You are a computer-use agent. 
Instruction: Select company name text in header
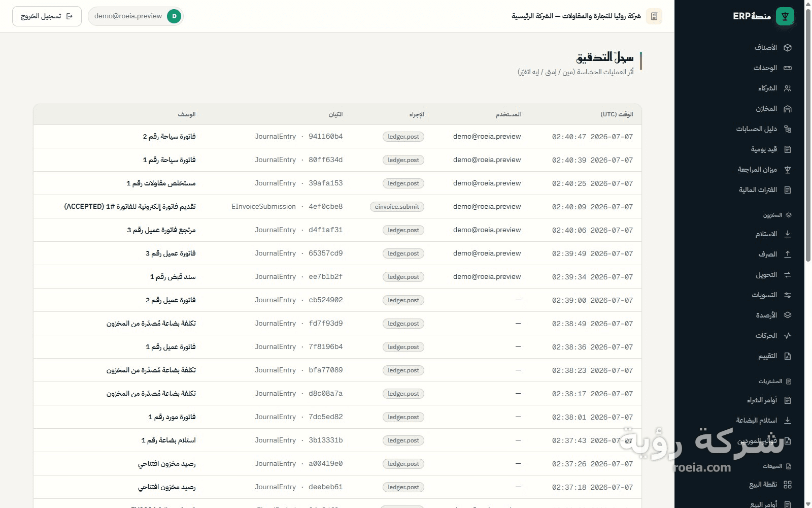[576, 16]
